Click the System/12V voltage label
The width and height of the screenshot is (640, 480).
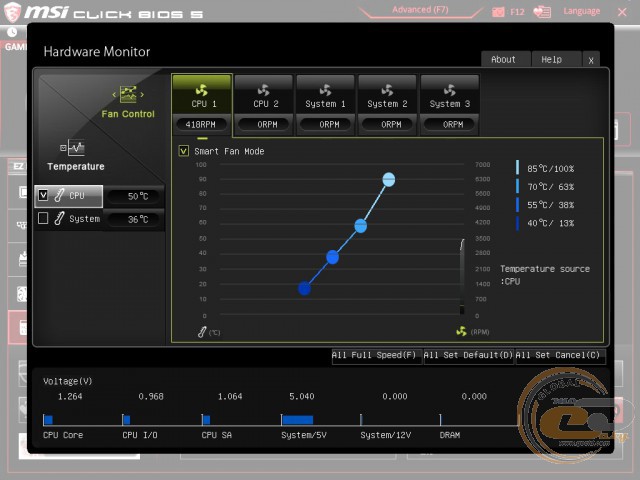(386, 435)
